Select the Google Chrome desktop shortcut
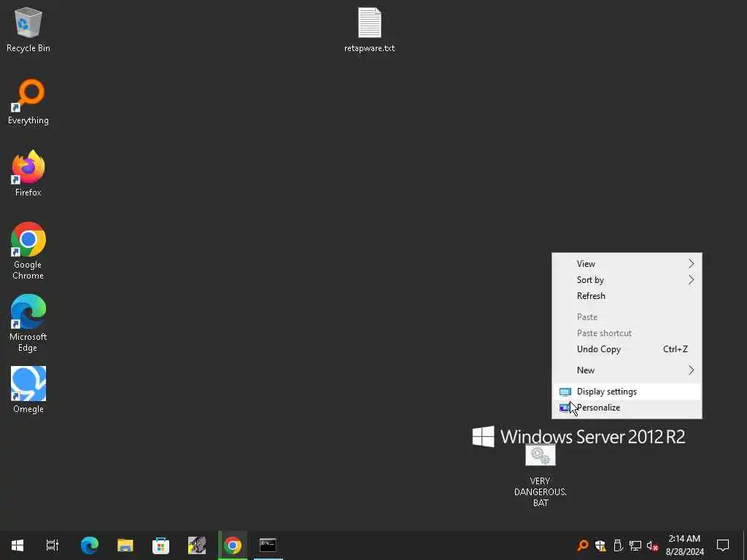This screenshot has width=747, height=560. [x=28, y=251]
